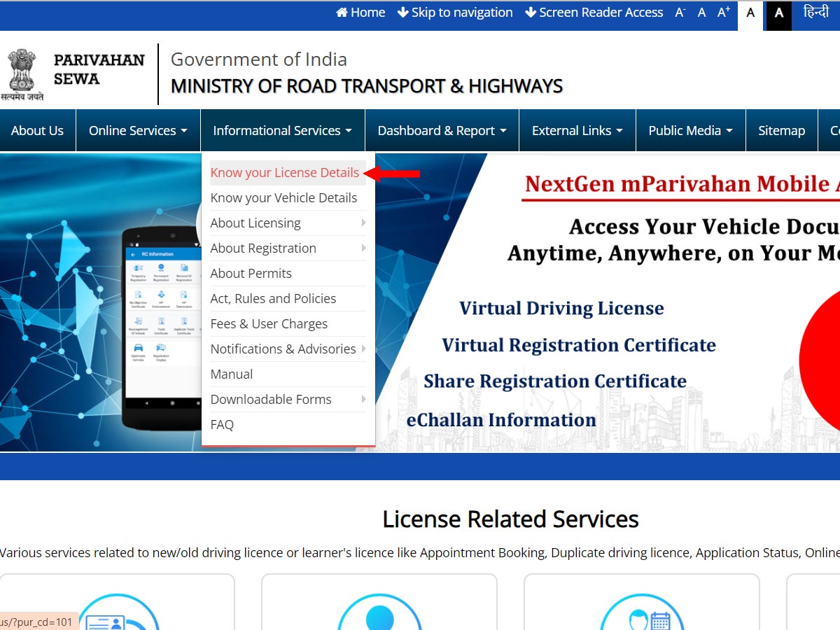Switch to black high contrast theme
This screenshot has height=630, width=840.
[x=778, y=13]
